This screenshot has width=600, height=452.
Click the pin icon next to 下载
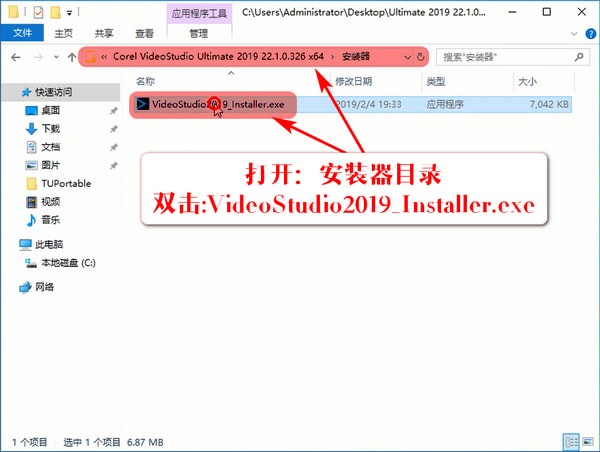114,129
